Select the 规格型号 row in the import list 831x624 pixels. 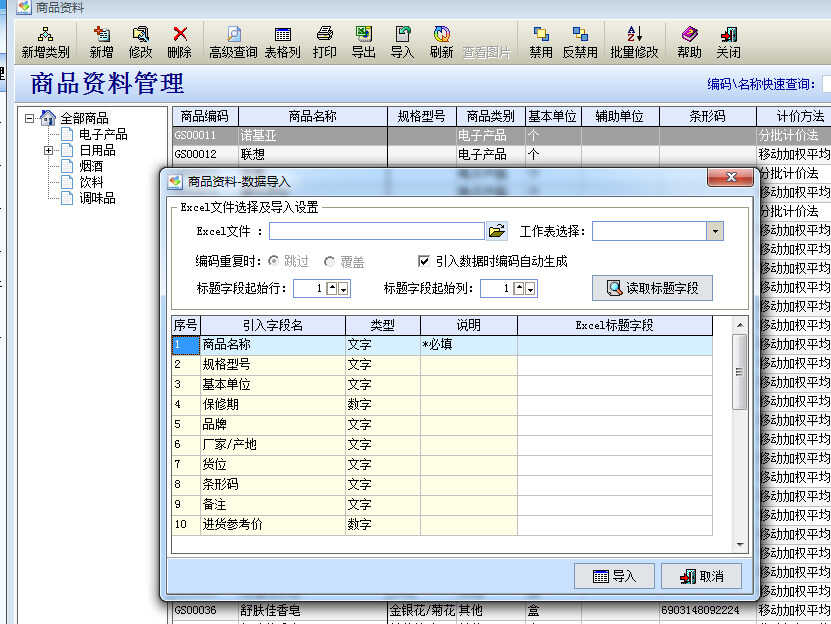tap(442, 364)
